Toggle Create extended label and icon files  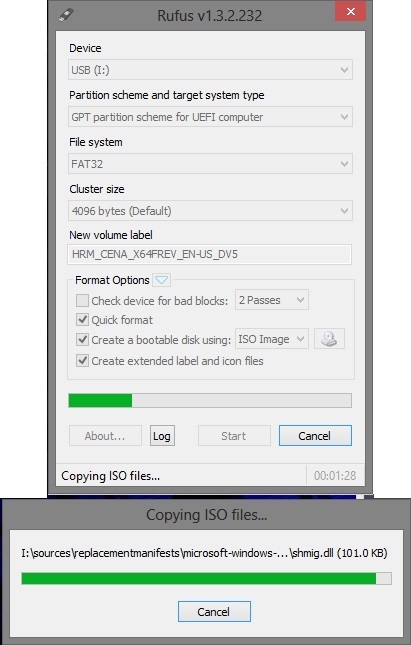pyautogui.click(x=82, y=361)
